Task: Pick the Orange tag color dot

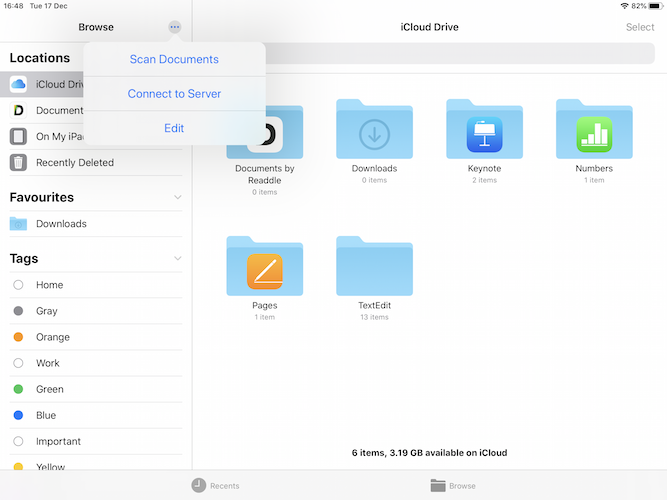Action: [x=18, y=337]
